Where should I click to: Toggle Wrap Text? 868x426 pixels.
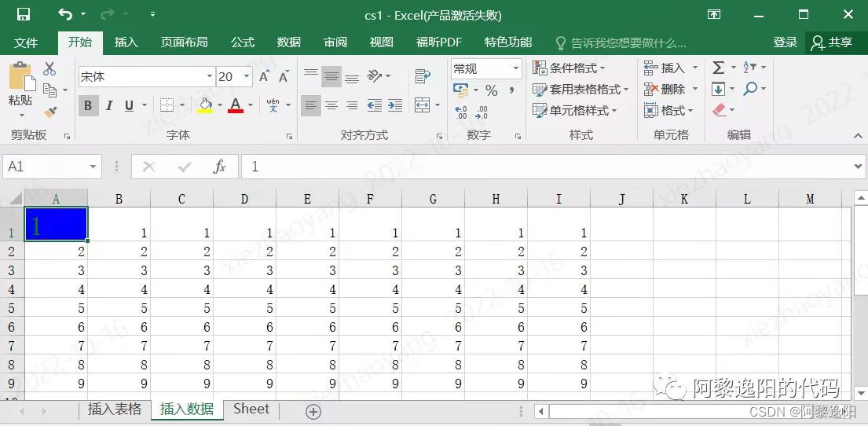pyautogui.click(x=423, y=76)
